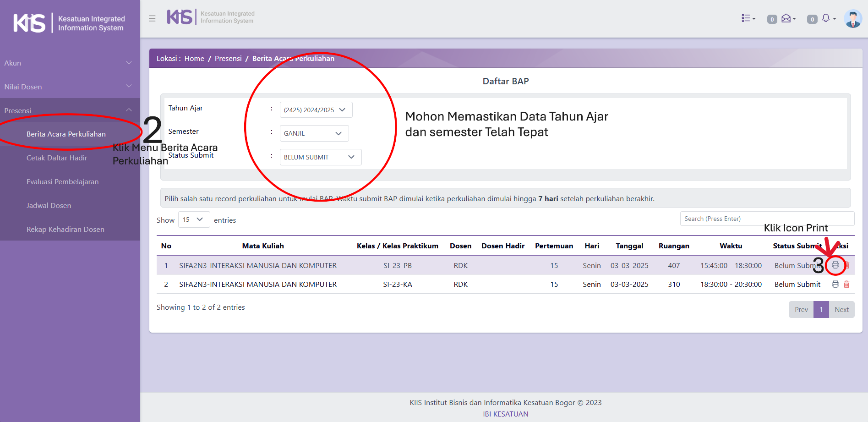Open Cetak Daftar Hadir menu item
Image resolution: width=868 pixels, height=422 pixels.
57,158
